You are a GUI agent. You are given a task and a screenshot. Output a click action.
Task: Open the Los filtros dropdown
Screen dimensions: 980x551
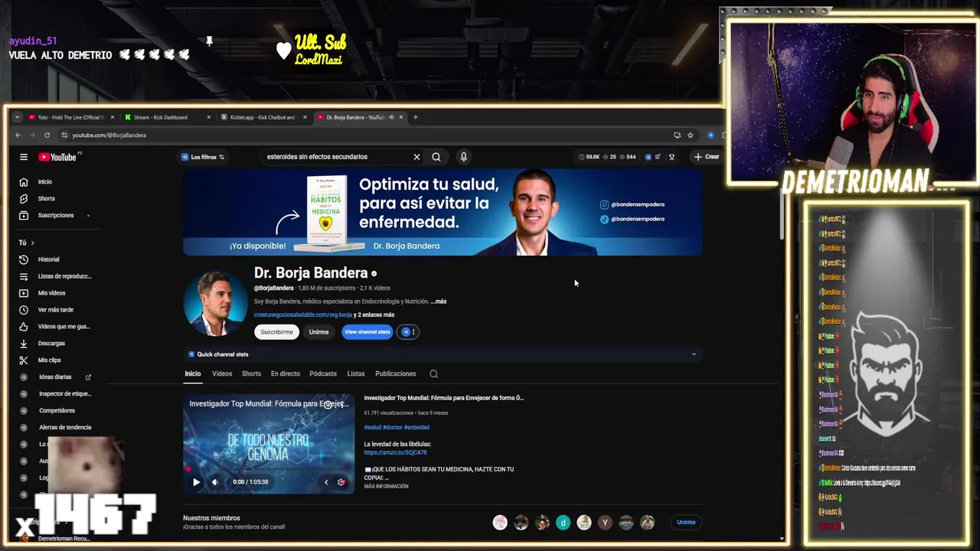203,157
